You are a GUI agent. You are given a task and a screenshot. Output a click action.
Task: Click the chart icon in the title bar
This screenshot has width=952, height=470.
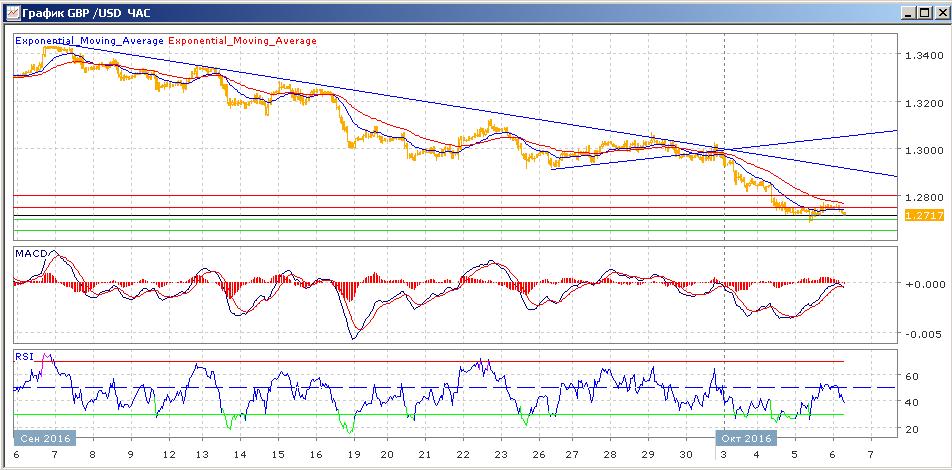point(12,12)
